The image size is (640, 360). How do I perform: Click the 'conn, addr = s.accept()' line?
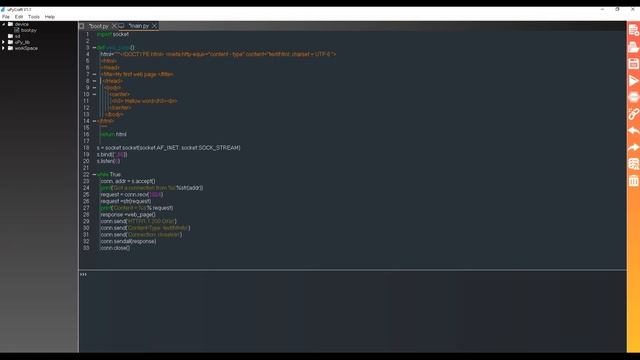128,181
